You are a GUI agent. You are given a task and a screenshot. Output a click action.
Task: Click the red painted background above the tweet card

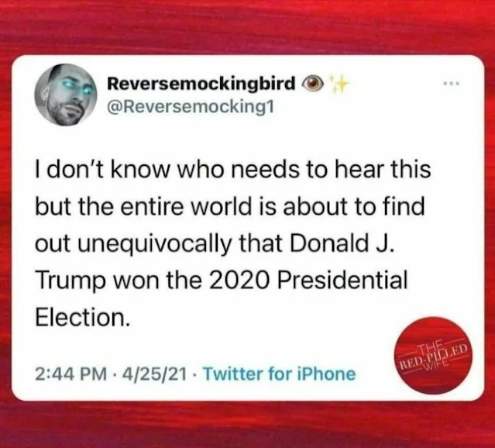pos(248,27)
